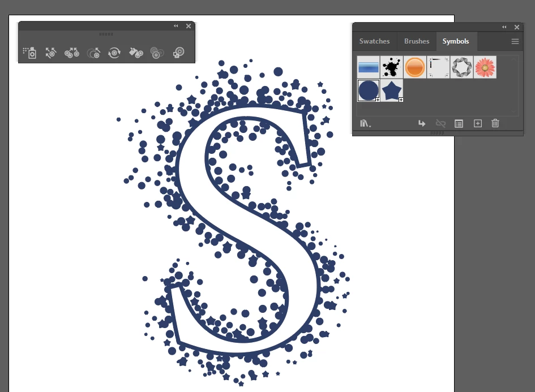Click Break Link to Symbol button
Image resolution: width=535 pixels, height=392 pixels.
[440, 123]
